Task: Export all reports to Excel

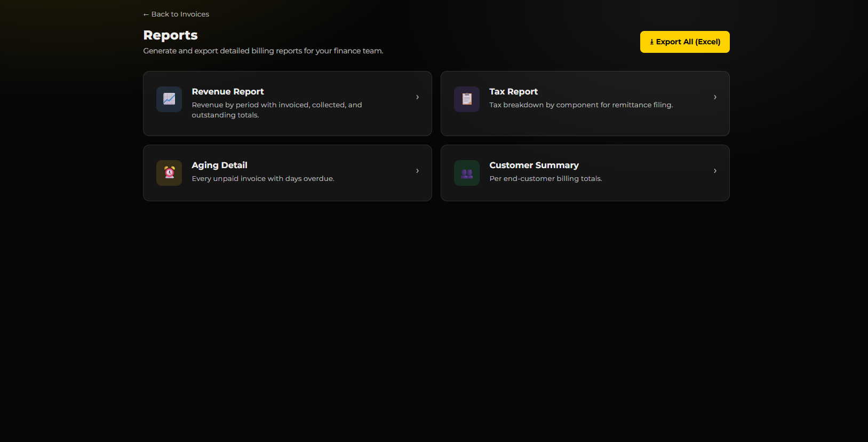Action: (685, 42)
